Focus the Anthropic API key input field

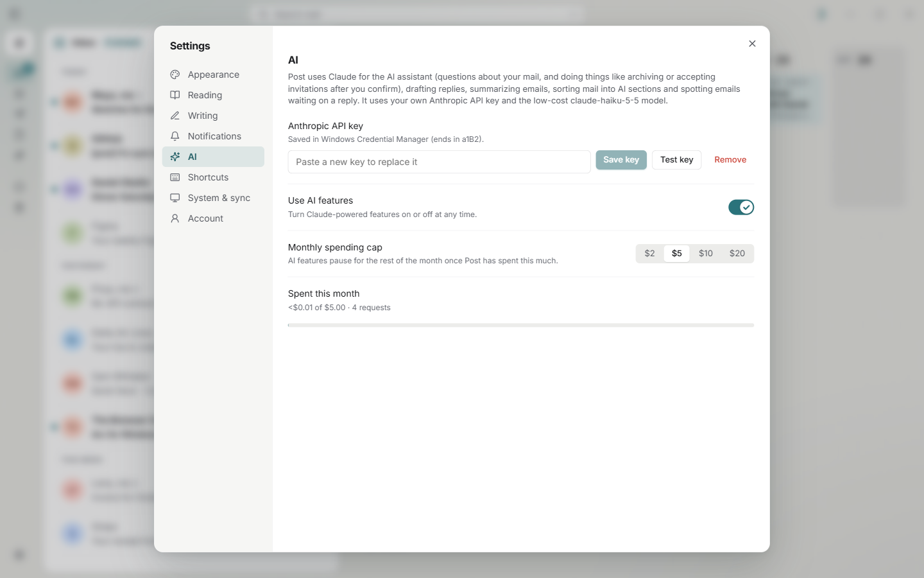pyautogui.click(x=439, y=162)
